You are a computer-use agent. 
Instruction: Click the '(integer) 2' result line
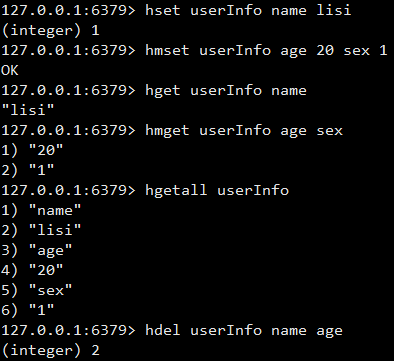[50, 350]
